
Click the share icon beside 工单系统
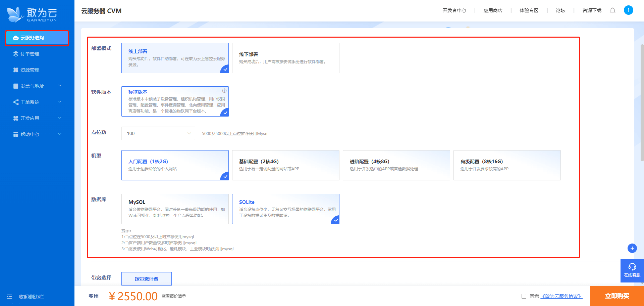16,102
